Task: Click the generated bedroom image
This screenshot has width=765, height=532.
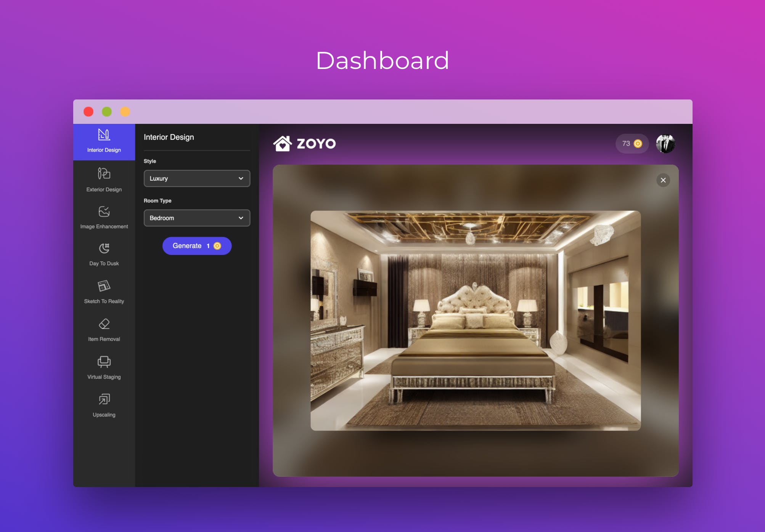Action: point(475,320)
